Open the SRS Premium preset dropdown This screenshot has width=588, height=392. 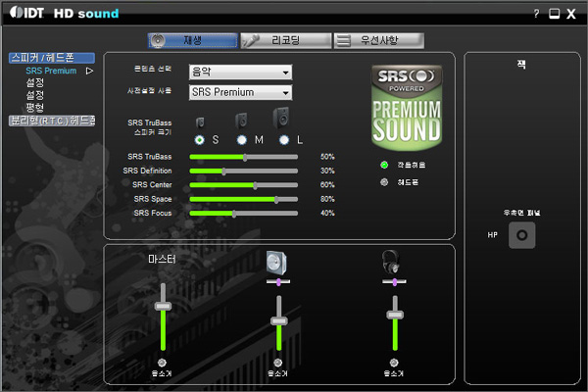(x=240, y=92)
